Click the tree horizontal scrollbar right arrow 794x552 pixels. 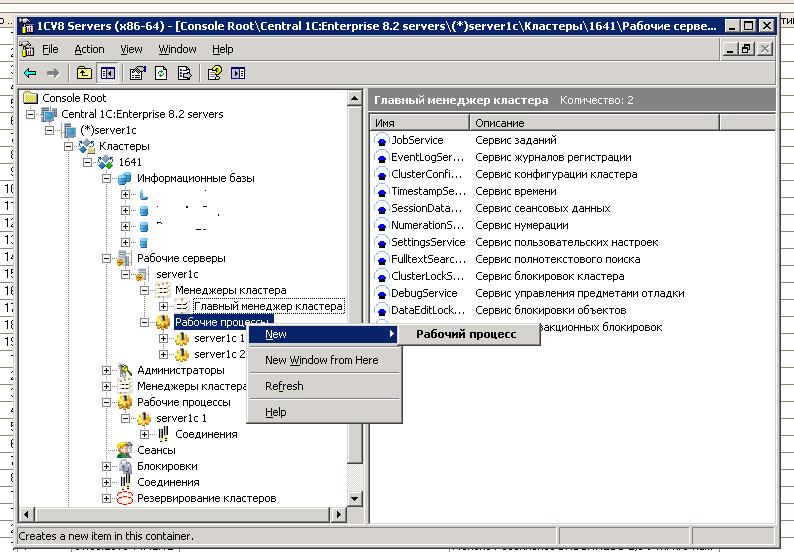tap(338, 515)
